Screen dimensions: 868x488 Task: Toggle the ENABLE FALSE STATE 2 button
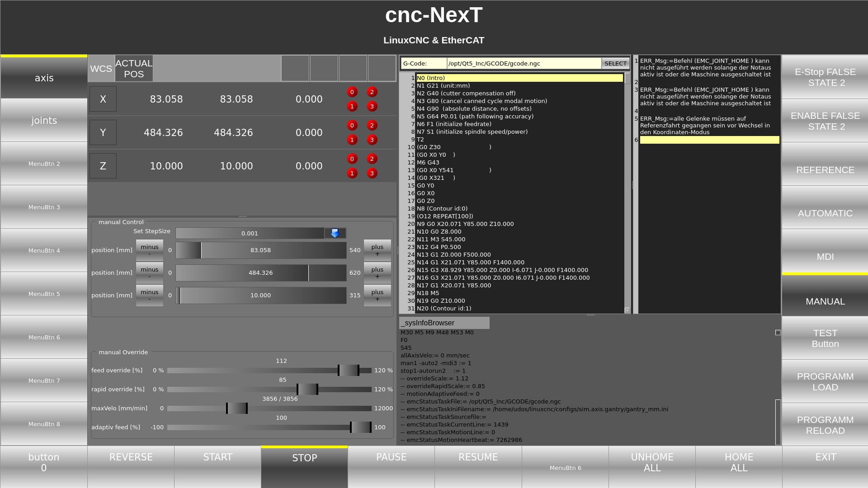[x=825, y=121]
